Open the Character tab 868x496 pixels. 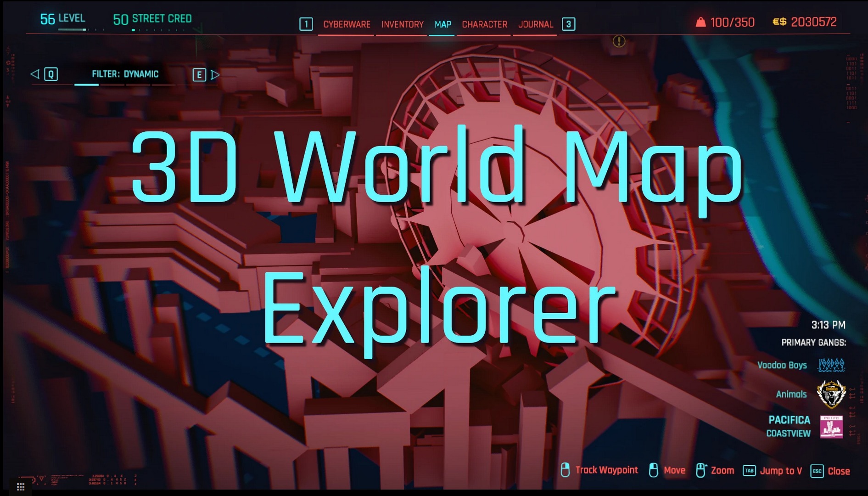tap(484, 24)
